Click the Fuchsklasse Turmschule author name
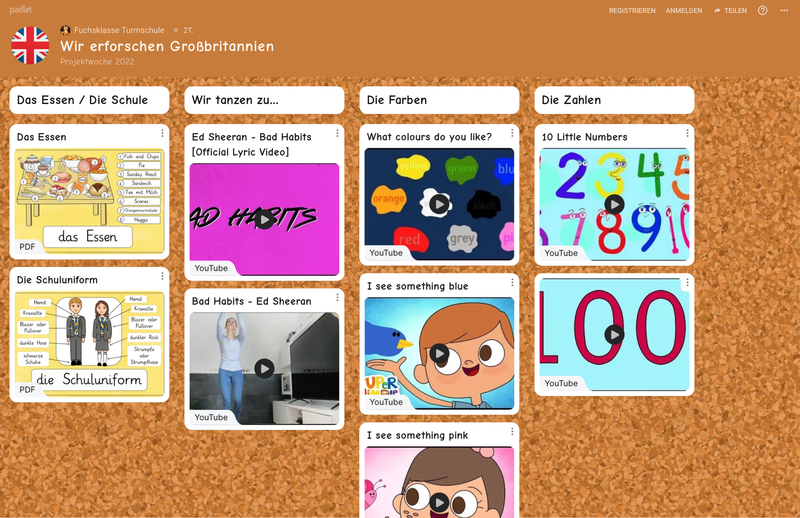800x518 pixels. point(119,31)
